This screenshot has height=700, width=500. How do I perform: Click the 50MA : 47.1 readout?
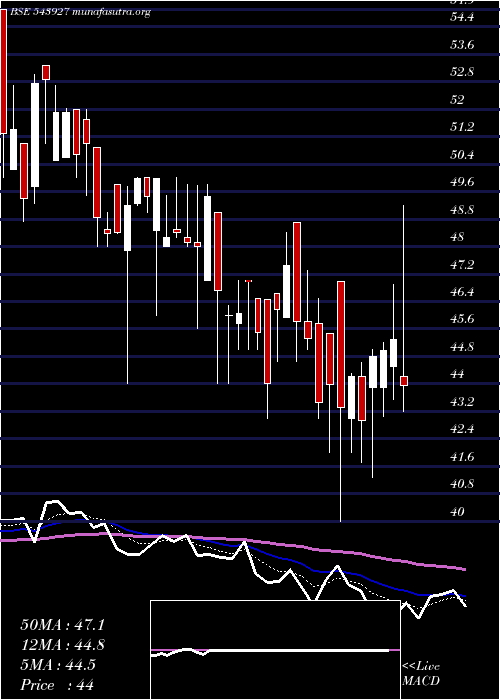tap(62, 625)
